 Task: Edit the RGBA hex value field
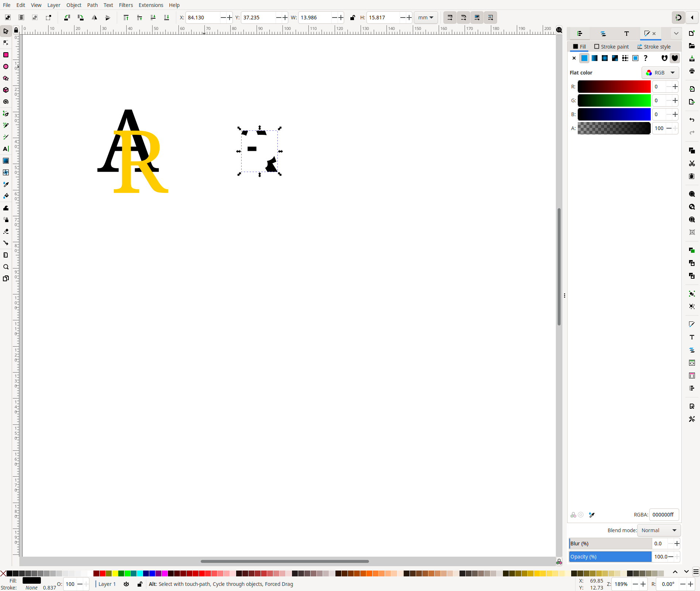pos(664,515)
